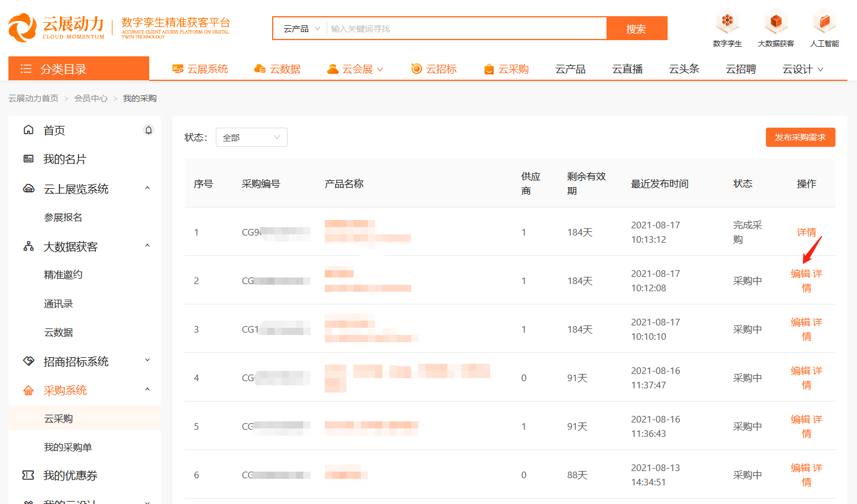Open 详情 for the first purchase record
The width and height of the screenshot is (857, 504).
tap(806, 232)
